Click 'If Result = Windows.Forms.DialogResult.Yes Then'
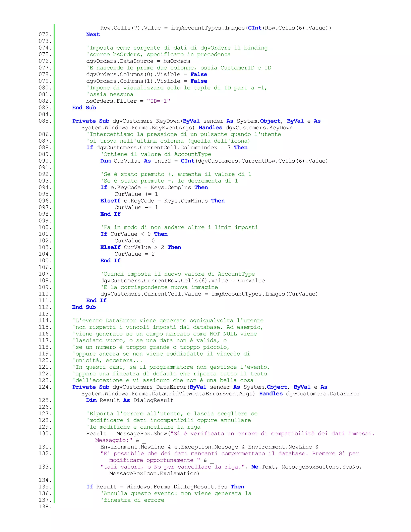 165,487
